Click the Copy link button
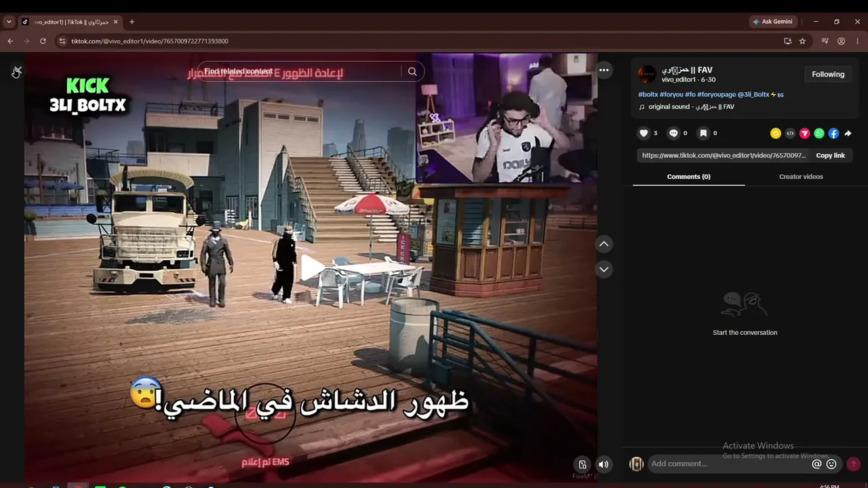Image resolution: width=868 pixels, height=488 pixels. 830,156
